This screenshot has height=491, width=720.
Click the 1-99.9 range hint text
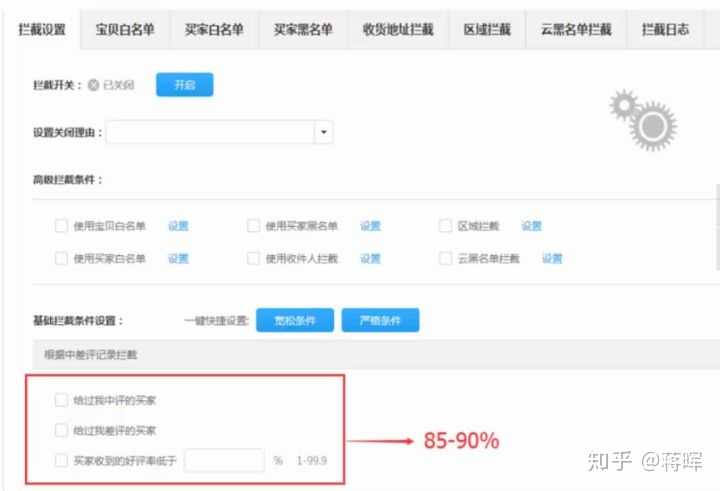pos(312,460)
